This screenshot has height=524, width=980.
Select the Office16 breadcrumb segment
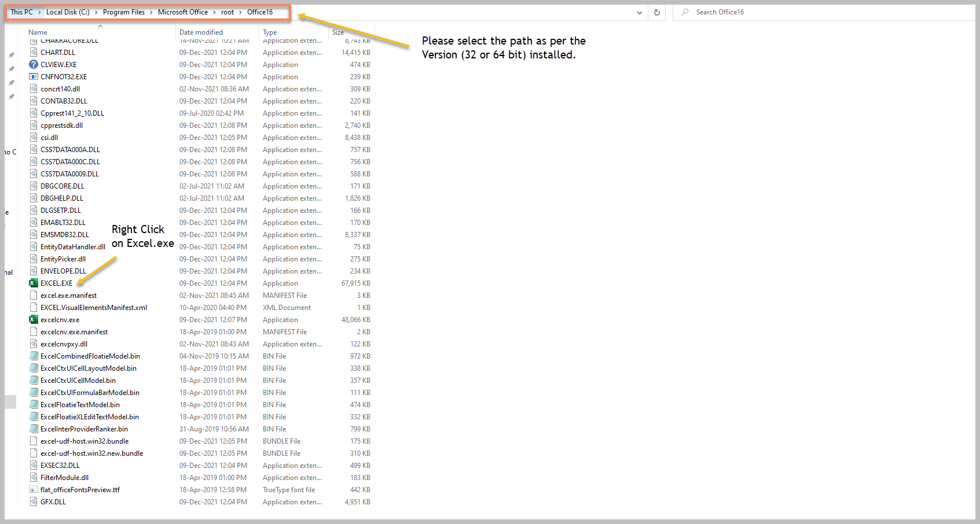[260, 12]
